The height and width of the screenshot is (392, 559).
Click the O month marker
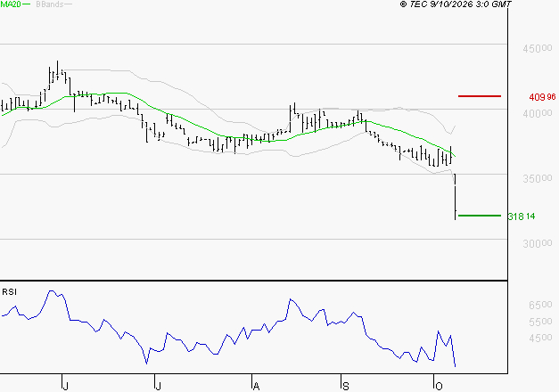coord(439,386)
